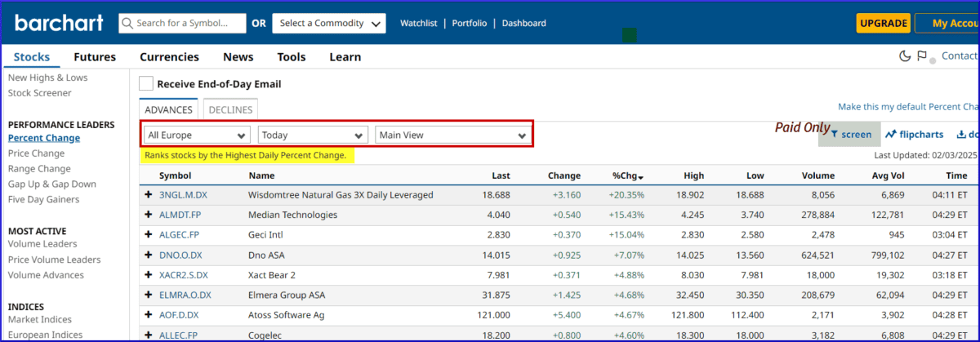Toggle dark mode with the moon icon
Image resolution: width=980 pixels, height=342 pixels.
tap(904, 56)
